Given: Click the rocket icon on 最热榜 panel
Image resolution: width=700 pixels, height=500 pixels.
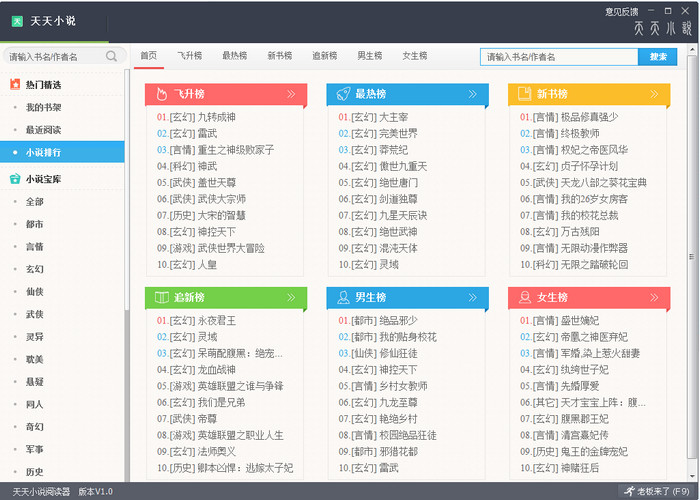Looking at the screenshot, I should point(341,95).
